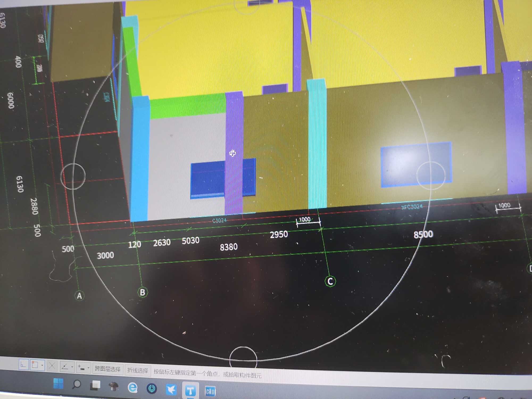Open the Windows Start menu
This screenshot has width=532, height=399.
point(58,383)
